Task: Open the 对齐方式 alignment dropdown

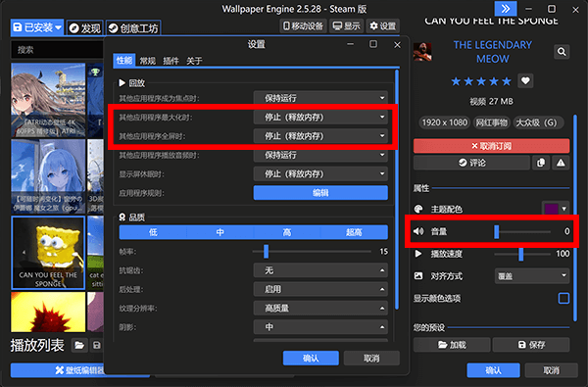Action: 532,276
